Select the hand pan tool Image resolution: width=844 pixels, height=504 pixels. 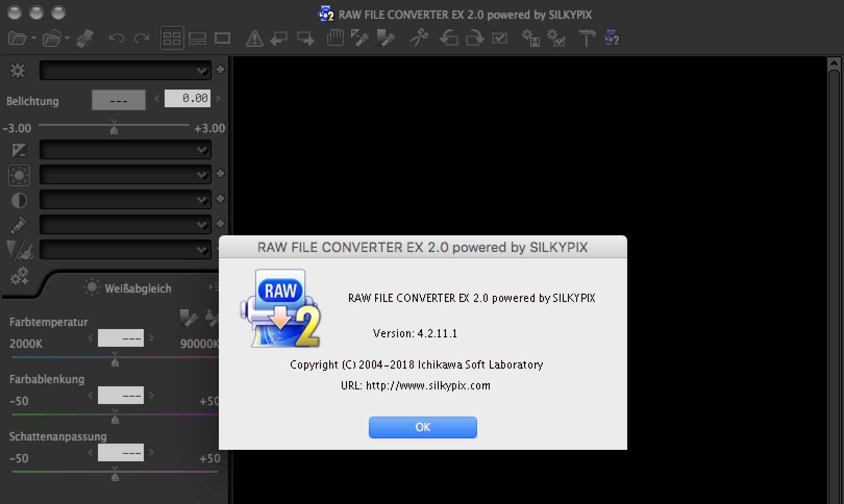(336, 38)
